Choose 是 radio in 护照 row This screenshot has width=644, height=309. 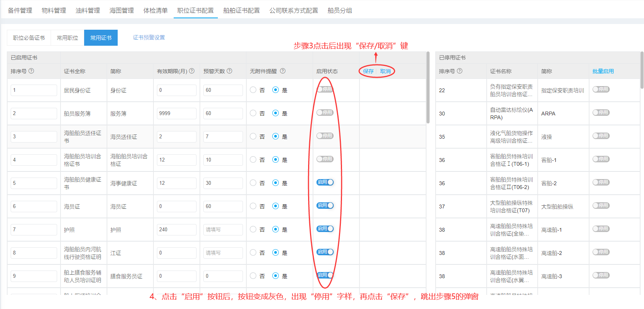click(276, 229)
